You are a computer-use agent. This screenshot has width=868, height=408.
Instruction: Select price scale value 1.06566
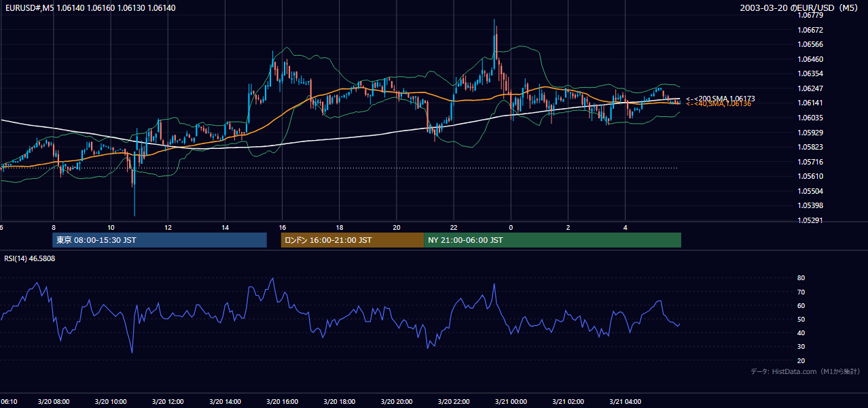click(x=811, y=44)
